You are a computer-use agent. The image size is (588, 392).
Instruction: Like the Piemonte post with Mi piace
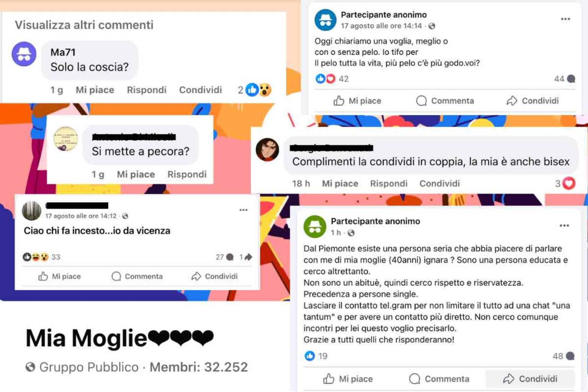point(348,379)
